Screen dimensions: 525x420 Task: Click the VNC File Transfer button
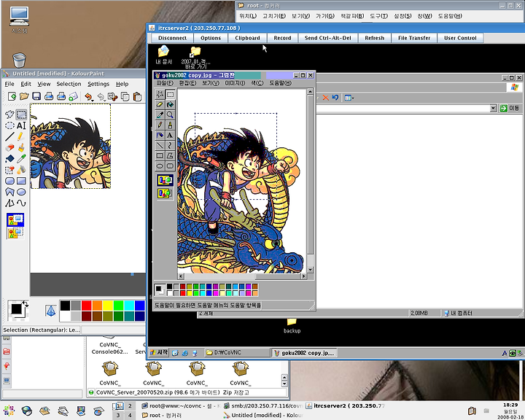[x=414, y=38]
